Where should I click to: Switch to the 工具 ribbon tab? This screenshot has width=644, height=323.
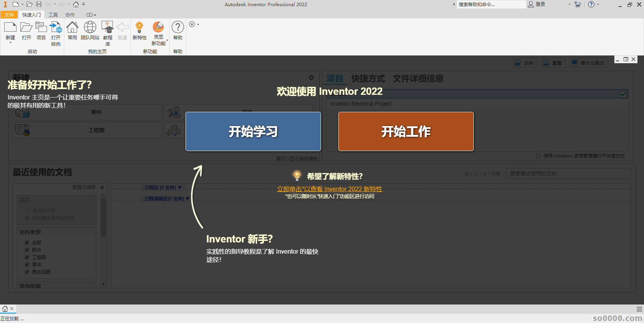click(53, 15)
